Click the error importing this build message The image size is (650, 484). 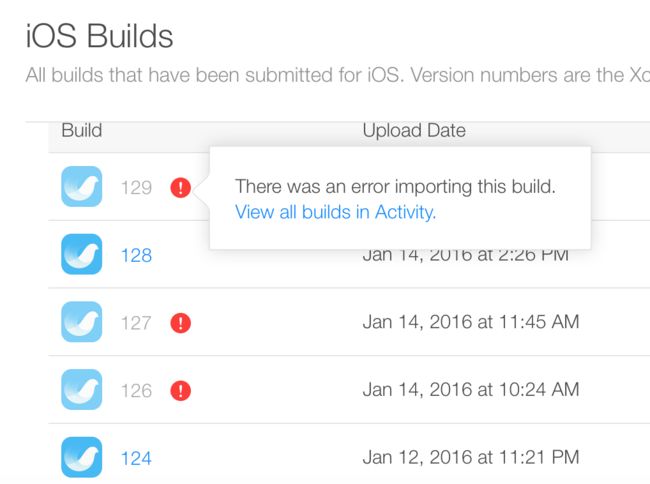395,186
